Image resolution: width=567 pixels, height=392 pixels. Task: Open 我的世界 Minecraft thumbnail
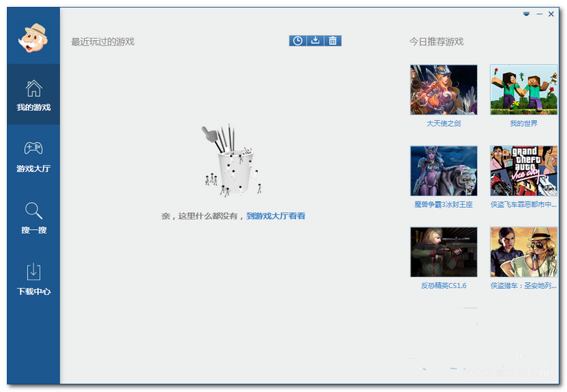pos(523,90)
